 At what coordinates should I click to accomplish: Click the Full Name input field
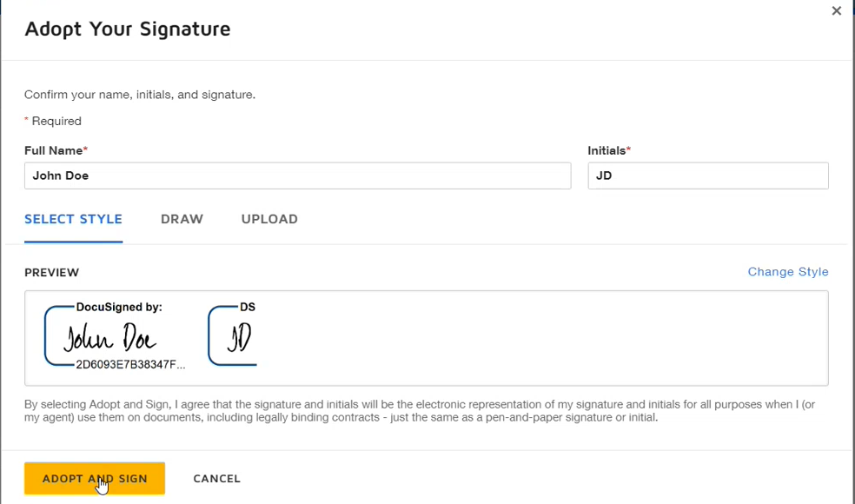(297, 176)
